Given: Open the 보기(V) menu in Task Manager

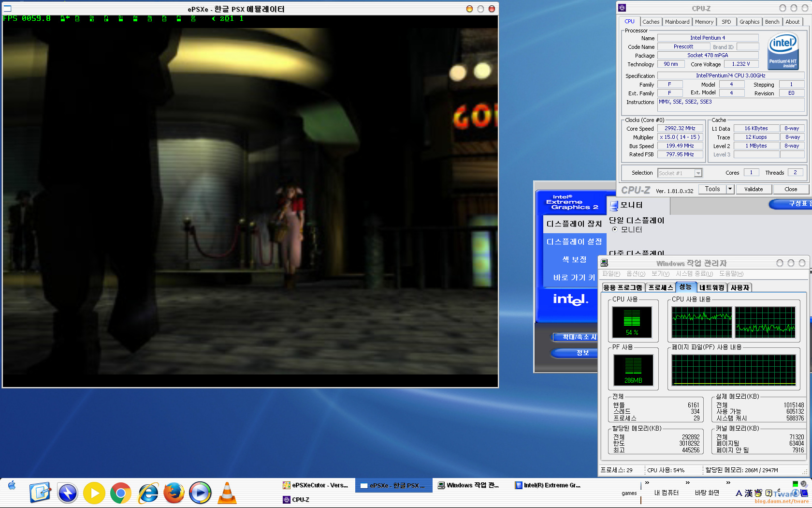Looking at the screenshot, I should [660, 274].
